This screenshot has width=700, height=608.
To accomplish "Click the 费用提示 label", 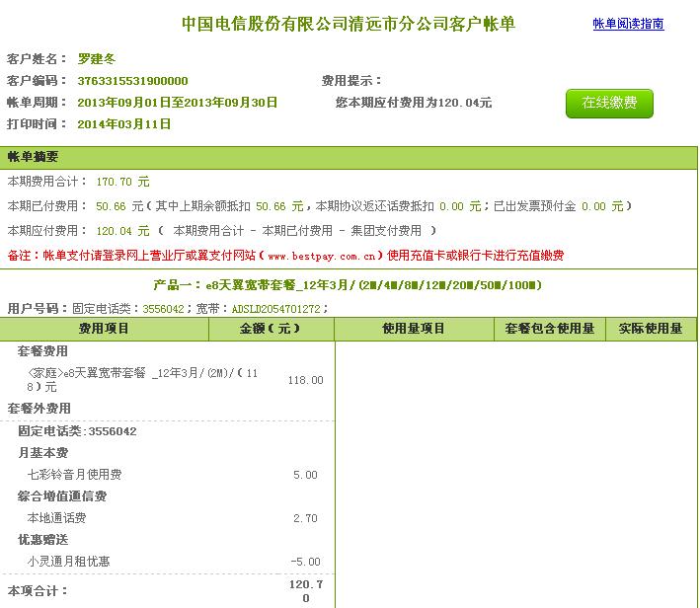I will pos(351,81).
